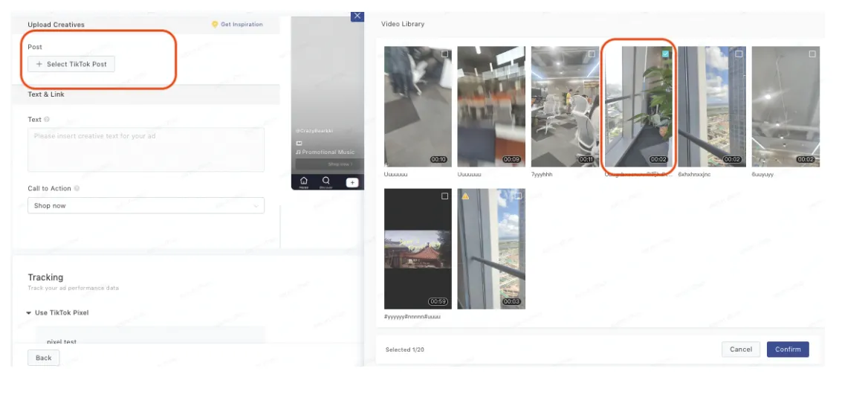Image resolution: width=868 pixels, height=415 pixels.
Task: Click the 7yyyhhh video title
Action: click(x=542, y=175)
